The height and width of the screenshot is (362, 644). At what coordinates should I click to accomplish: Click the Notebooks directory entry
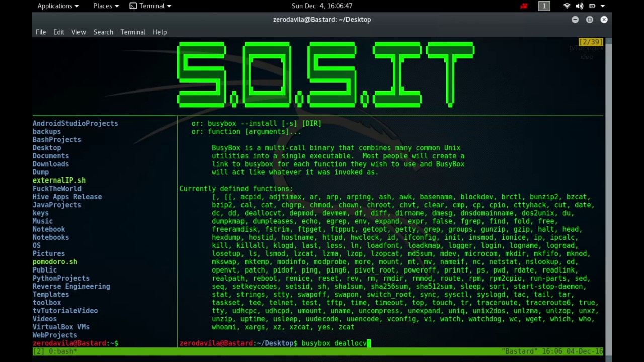pos(51,237)
